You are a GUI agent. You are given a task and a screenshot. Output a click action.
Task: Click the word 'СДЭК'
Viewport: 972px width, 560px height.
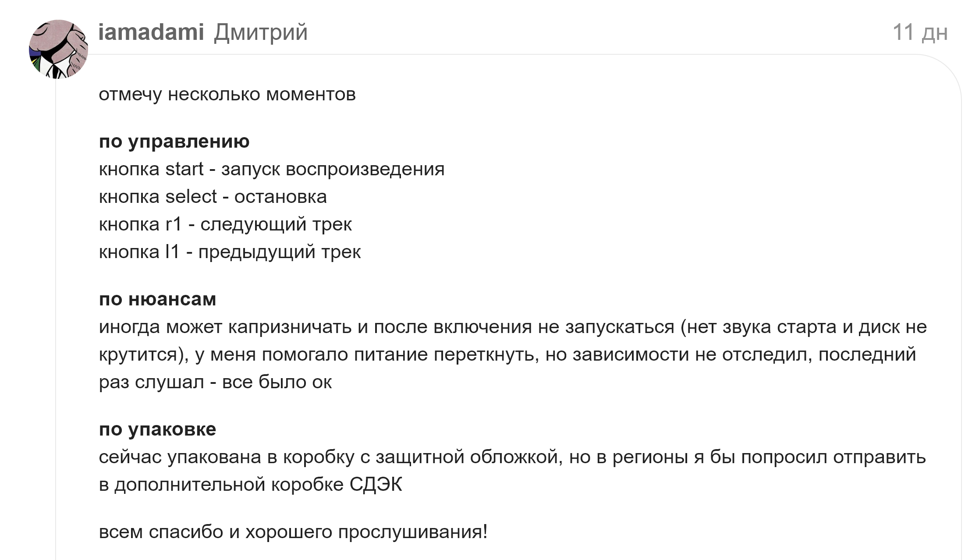coord(376,485)
